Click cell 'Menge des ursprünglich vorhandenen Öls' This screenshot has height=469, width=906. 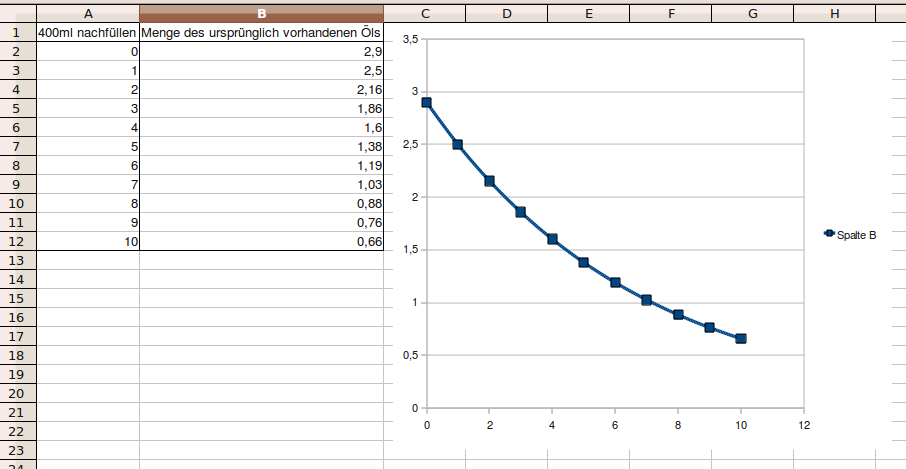(262, 32)
